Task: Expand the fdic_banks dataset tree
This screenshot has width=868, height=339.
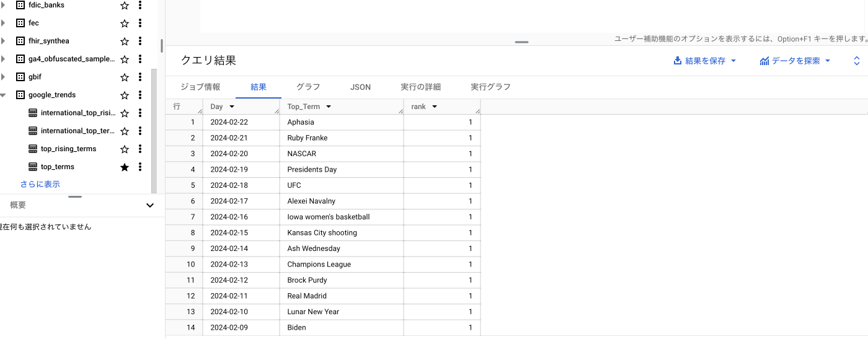Action: point(3,5)
